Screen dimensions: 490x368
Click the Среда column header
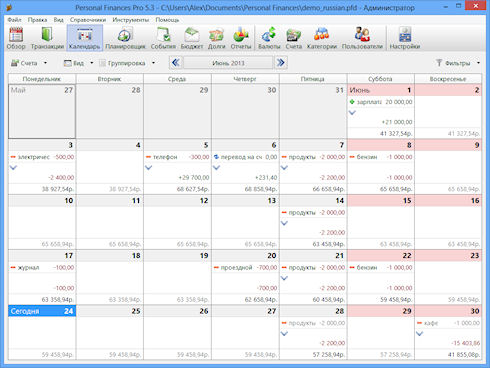177,79
